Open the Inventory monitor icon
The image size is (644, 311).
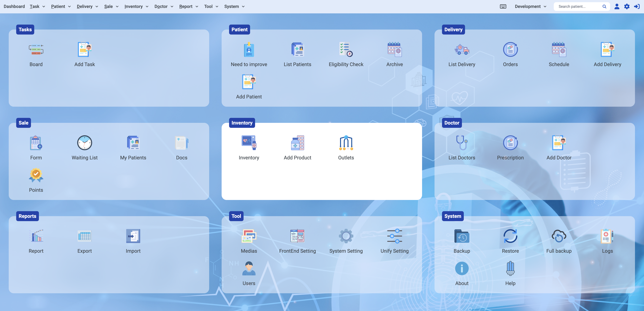(249, 143)
